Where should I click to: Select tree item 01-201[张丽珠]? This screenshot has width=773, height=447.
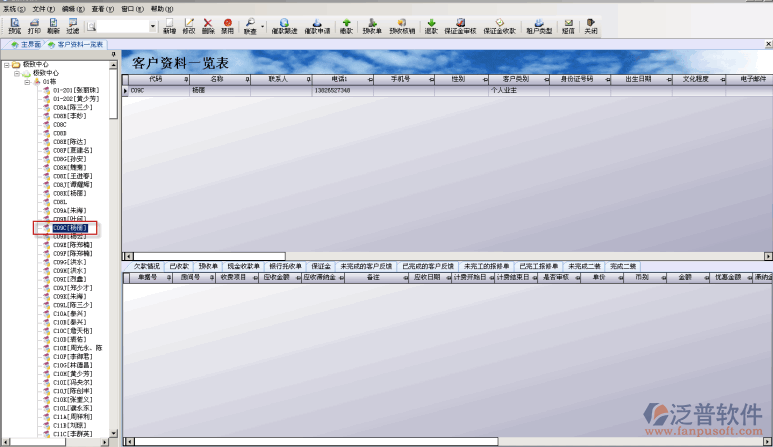coord(76,90)
